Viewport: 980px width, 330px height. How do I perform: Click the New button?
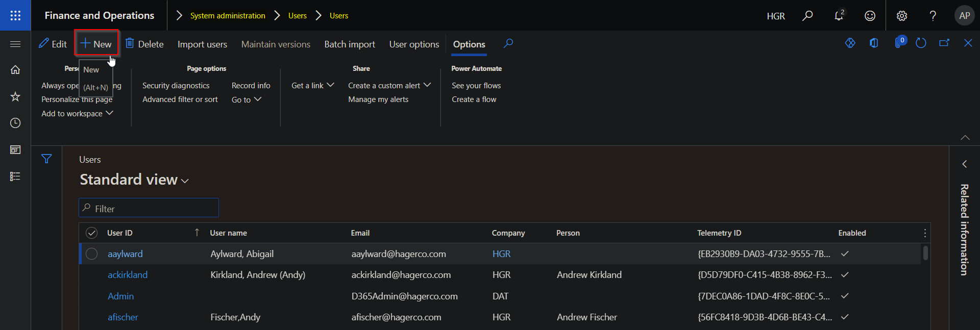click(x=96, y=44)
